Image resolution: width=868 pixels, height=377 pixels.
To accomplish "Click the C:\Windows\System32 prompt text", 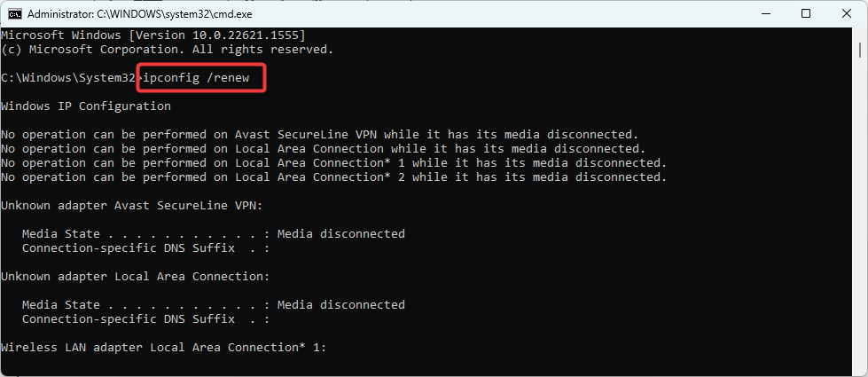I will tap(68, 79).
